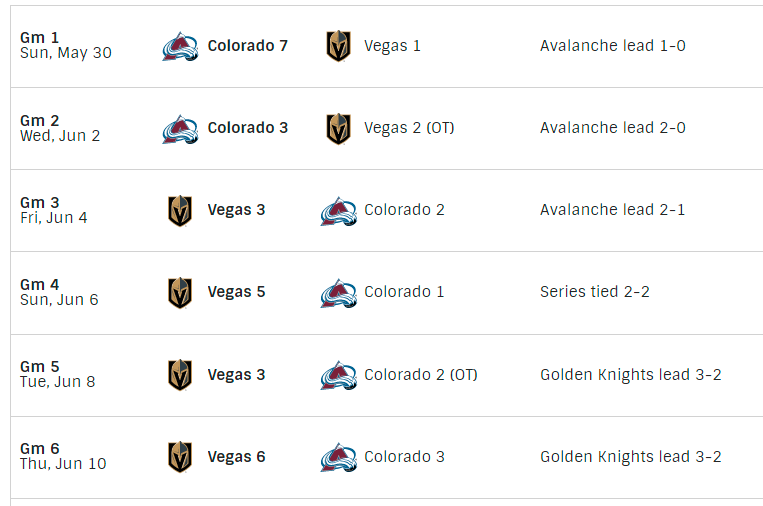Click Avalanche lead 2-1 status text

pos(612,210)
